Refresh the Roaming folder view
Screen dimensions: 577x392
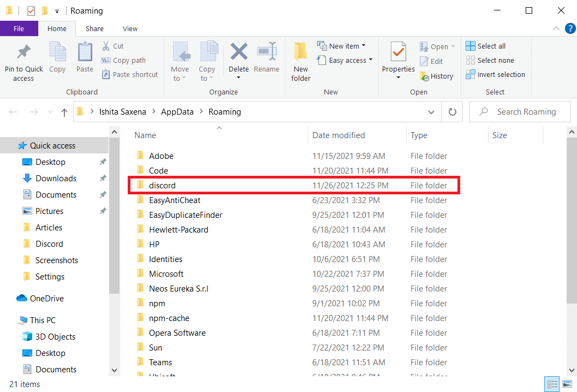tap(452, 112)
